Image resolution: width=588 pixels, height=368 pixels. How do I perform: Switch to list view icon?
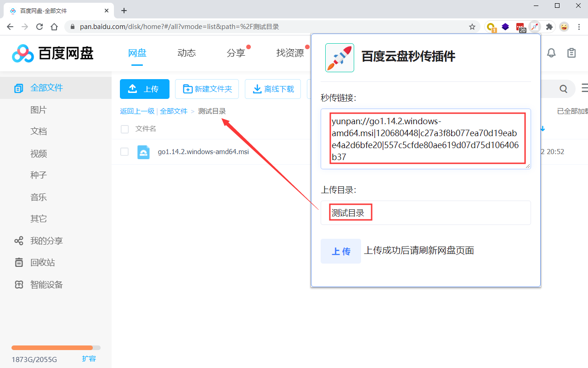point(584,88)
